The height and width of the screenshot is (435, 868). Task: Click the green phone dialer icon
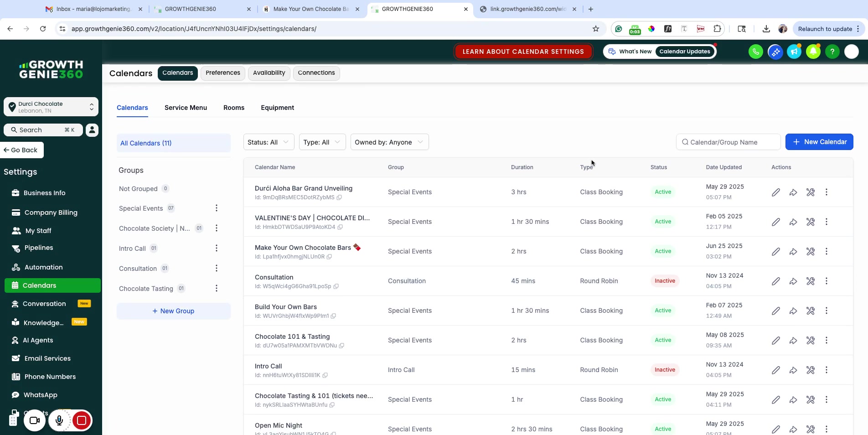(x=755, y=52)
